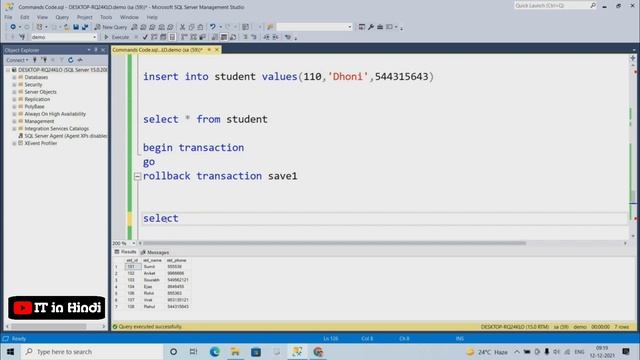Screen dimensions: 640x360
Task: Click File Explorer in the taskbar
Action: click(235, 351)
